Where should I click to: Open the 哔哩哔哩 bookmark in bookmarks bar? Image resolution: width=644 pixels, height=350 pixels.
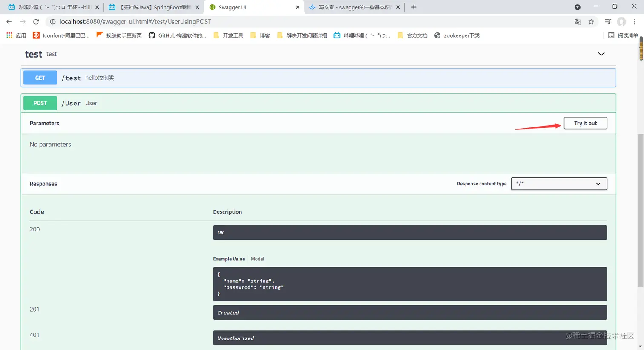click(362, 35)
